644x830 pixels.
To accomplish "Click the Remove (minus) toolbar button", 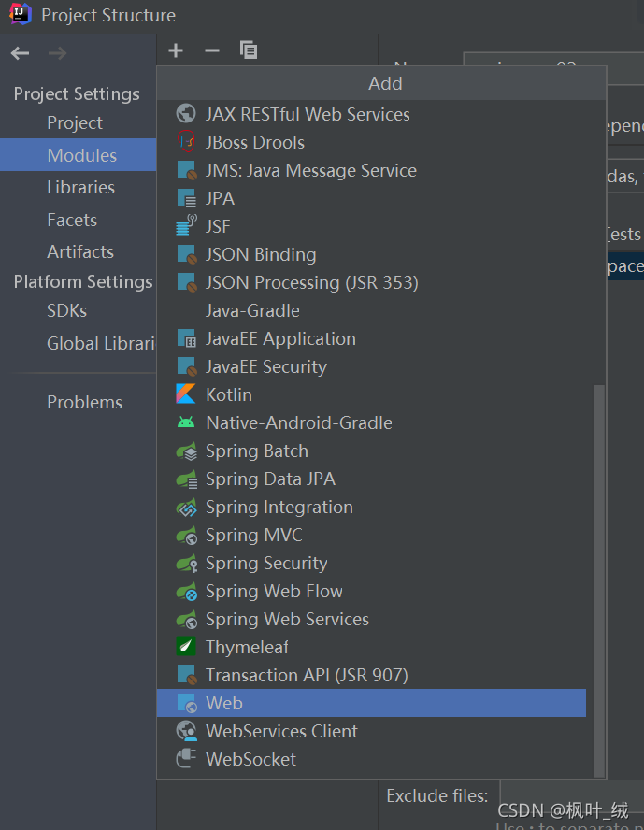I will tap(211, 50).
